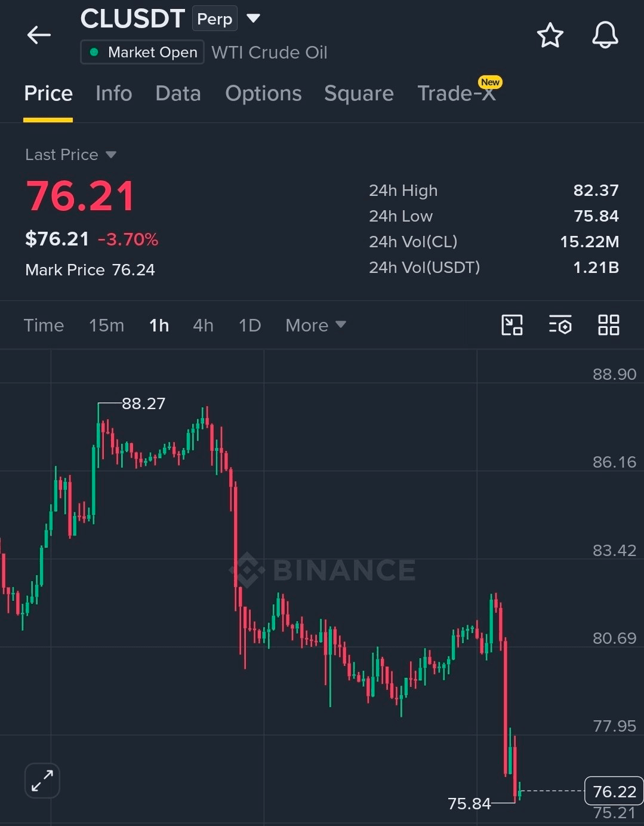Screen dimensions: 644x826
Task: Tap the large 76.21 last price
Action: point(81,196)
